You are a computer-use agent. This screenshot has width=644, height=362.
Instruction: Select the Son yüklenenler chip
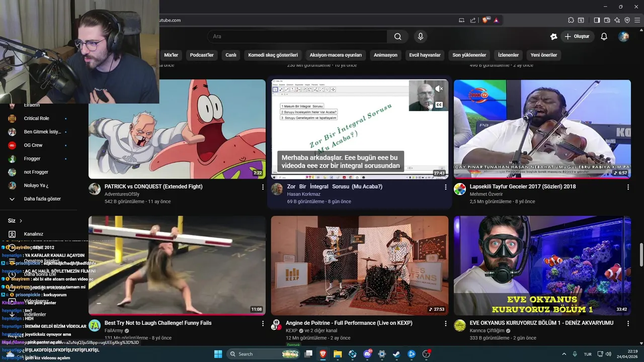pyautogui.click(x=469, y=55)
